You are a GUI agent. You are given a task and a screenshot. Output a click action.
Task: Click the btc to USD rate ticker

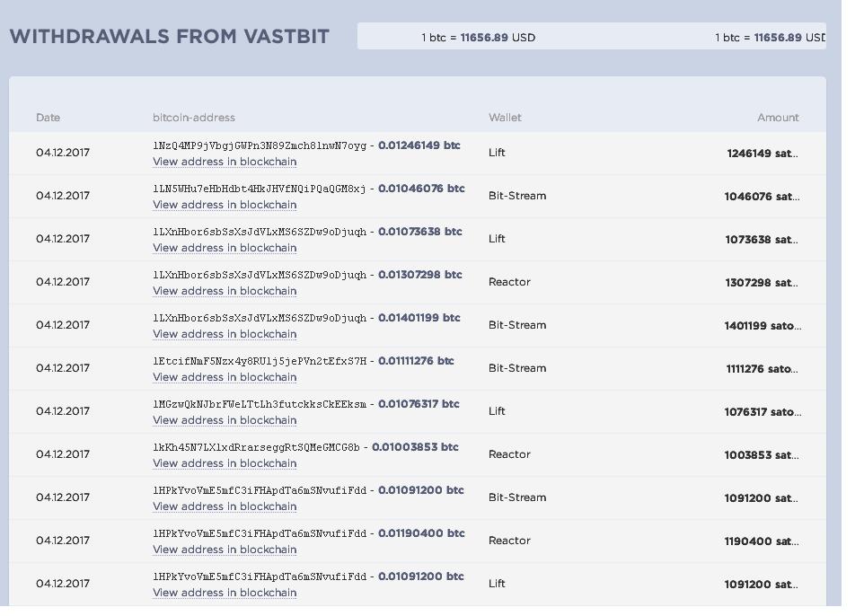591,36
